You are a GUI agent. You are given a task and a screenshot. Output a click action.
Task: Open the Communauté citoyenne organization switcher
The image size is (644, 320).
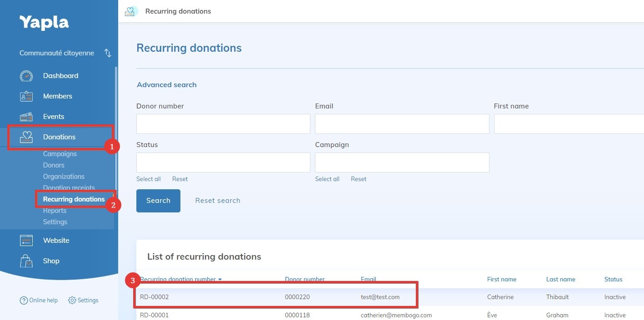pos(57,53)
